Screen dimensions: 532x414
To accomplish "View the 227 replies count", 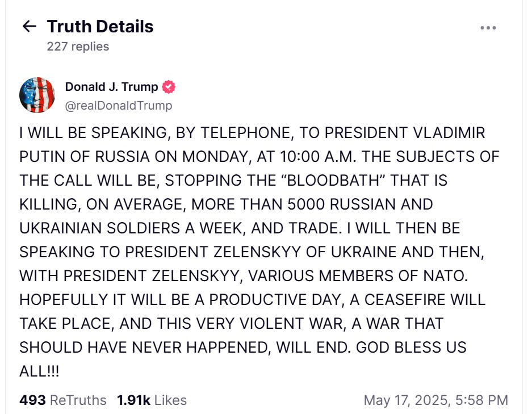I will pos(78,47).
